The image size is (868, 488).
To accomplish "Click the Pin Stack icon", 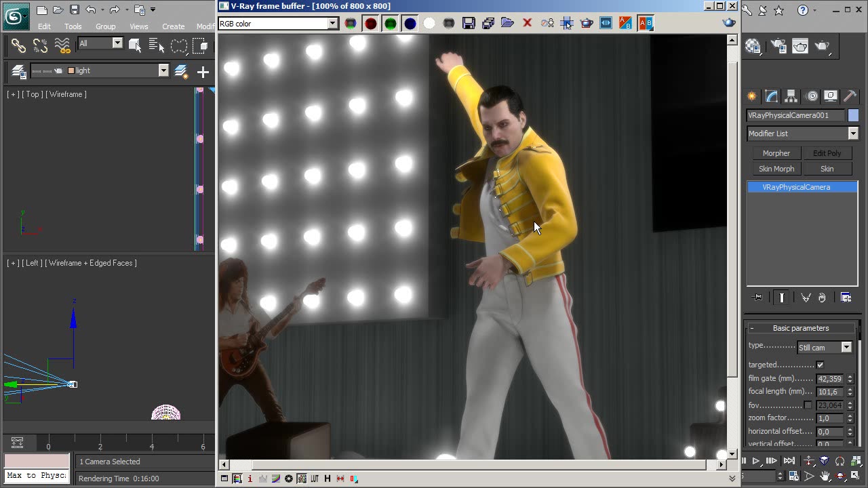I will pos(758,298).
